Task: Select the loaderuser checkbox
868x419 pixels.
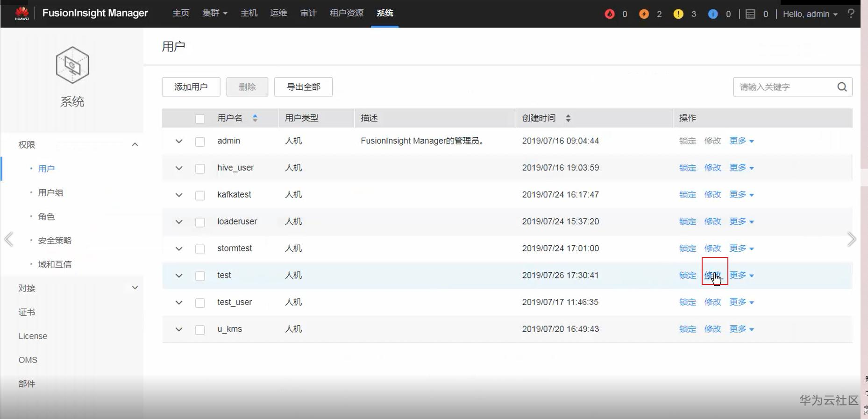Action: [x=200, y=222]
